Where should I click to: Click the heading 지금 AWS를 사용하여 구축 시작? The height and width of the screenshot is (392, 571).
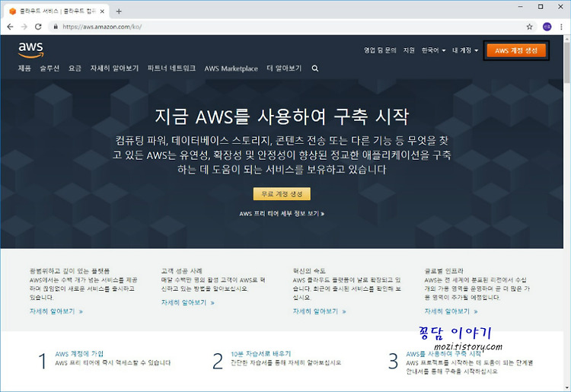coord(282,116)
